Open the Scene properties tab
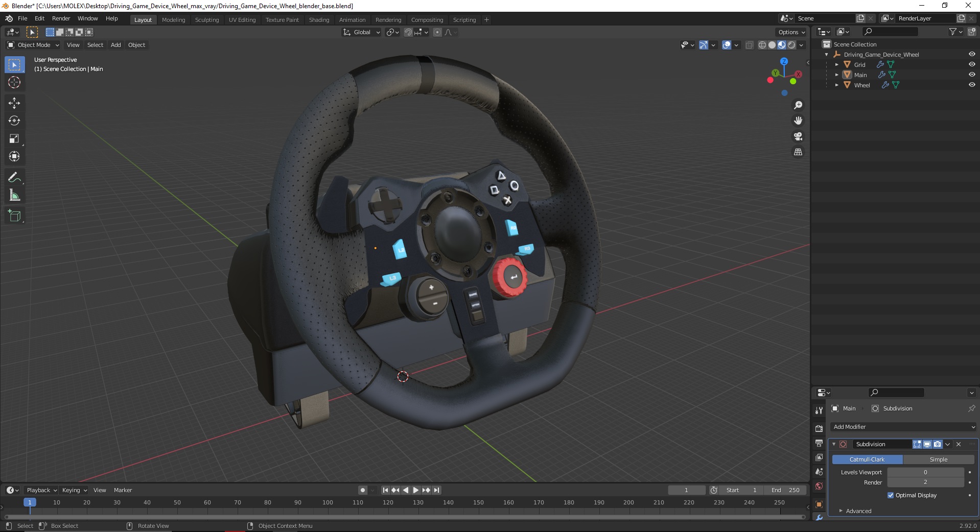 pyautogui.click(x=819, y=471)
